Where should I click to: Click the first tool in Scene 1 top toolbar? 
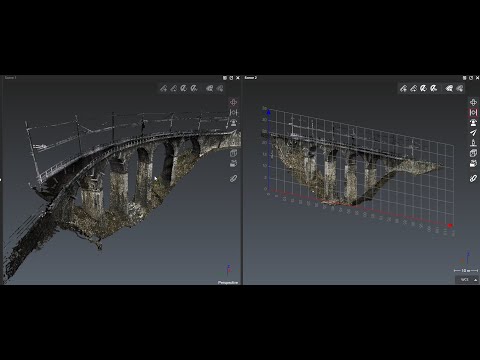164,88
